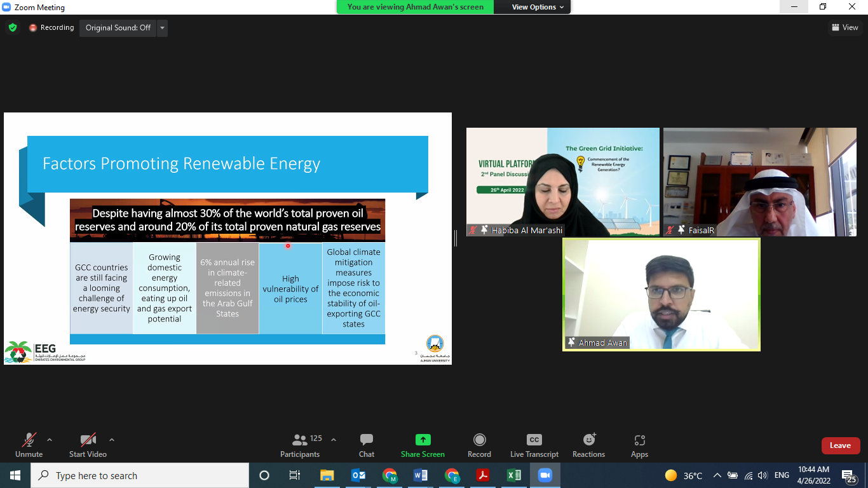Expand video options arrow beside Start Video
The width and height of the screenshot is (868, 488).
pos(112,440)
